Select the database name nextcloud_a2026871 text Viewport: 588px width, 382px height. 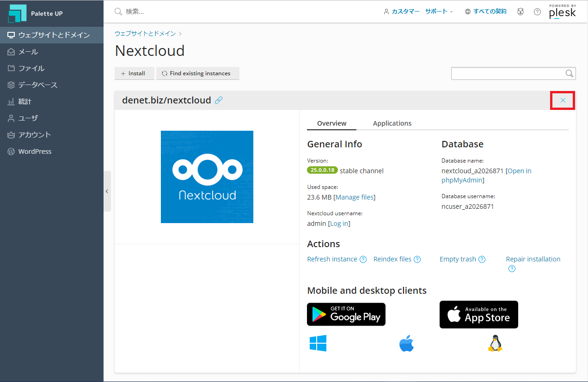pos(472,171)
